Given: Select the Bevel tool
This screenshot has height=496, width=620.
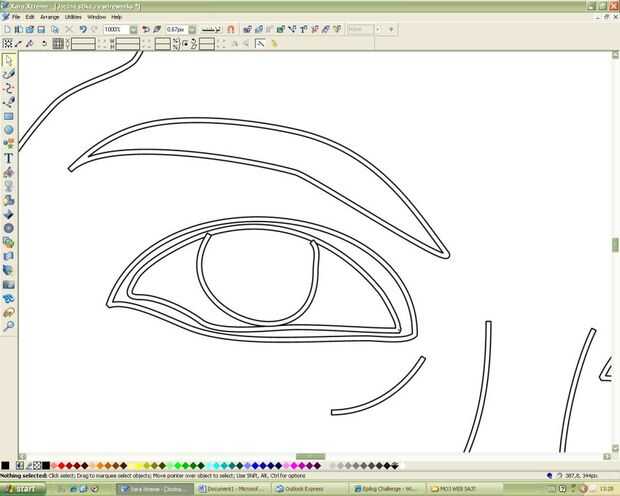Looking at the screenshot, I should tap(8, 214).
